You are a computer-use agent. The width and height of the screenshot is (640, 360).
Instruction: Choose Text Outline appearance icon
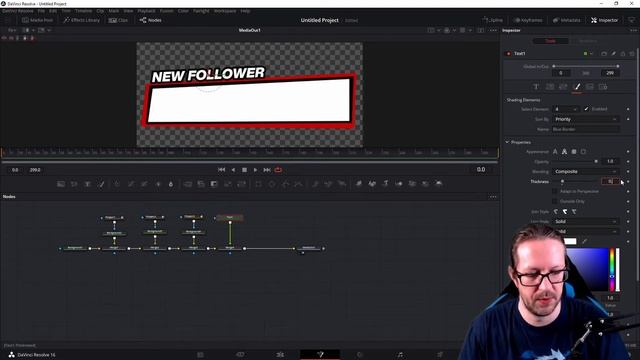point(564,151)
